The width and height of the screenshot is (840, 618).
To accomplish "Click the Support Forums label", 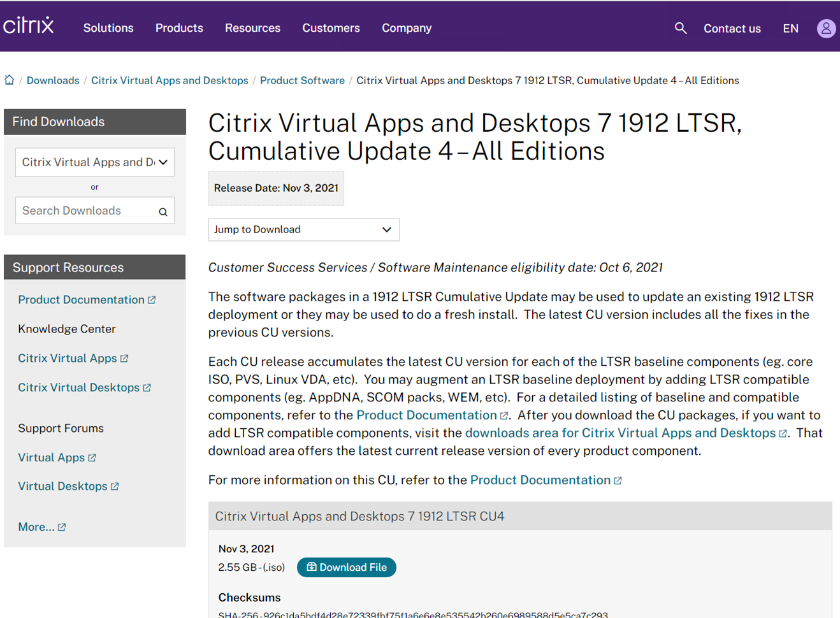I will pyautogui.click(x=61, y=429).
